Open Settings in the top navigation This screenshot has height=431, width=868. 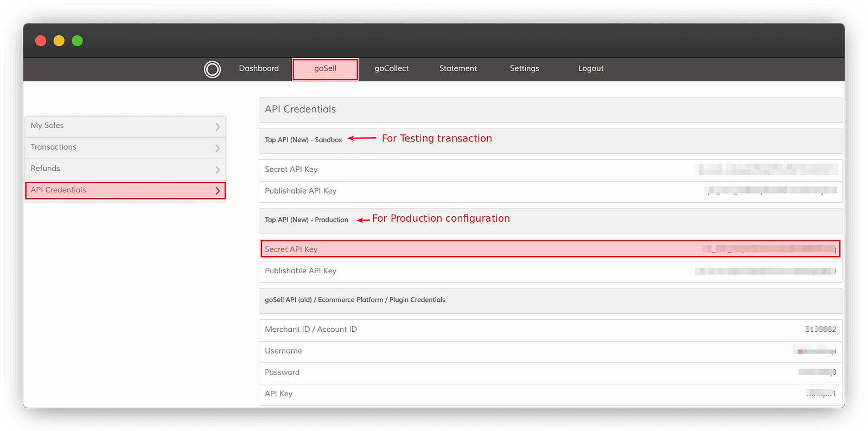pyautogui.click(x=524, y=68)
